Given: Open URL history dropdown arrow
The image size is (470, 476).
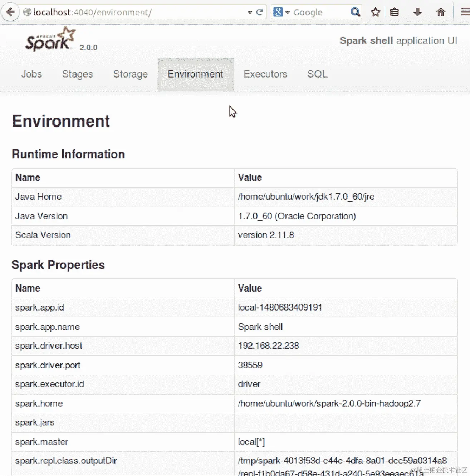Looking at the screenshot, I should click(x=250, y=13).
